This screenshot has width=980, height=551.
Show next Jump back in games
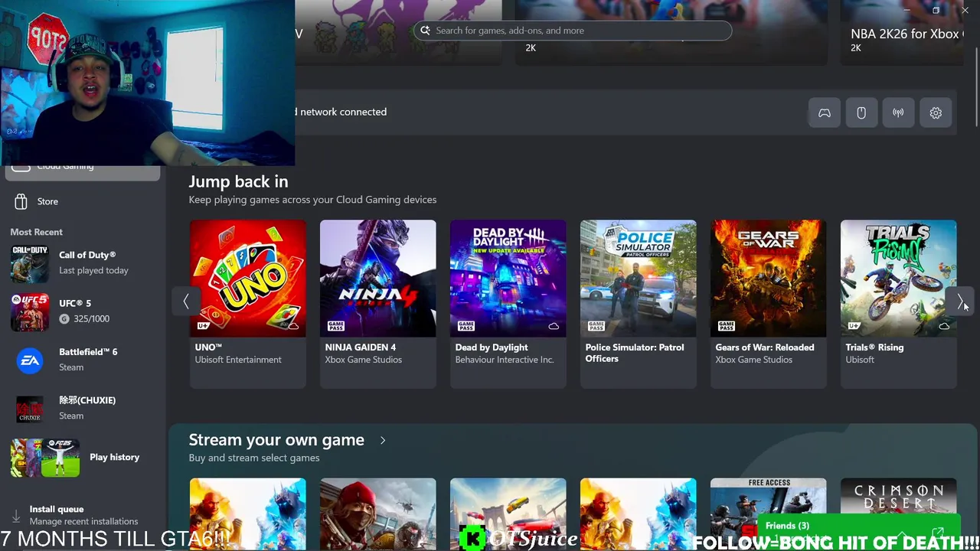click(960, 302)
